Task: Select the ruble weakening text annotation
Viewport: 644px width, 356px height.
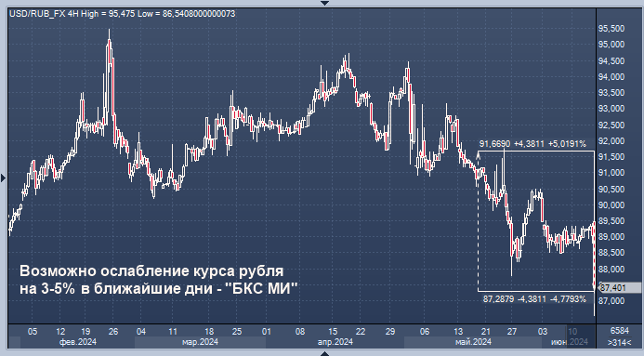Action: point(158,280)
